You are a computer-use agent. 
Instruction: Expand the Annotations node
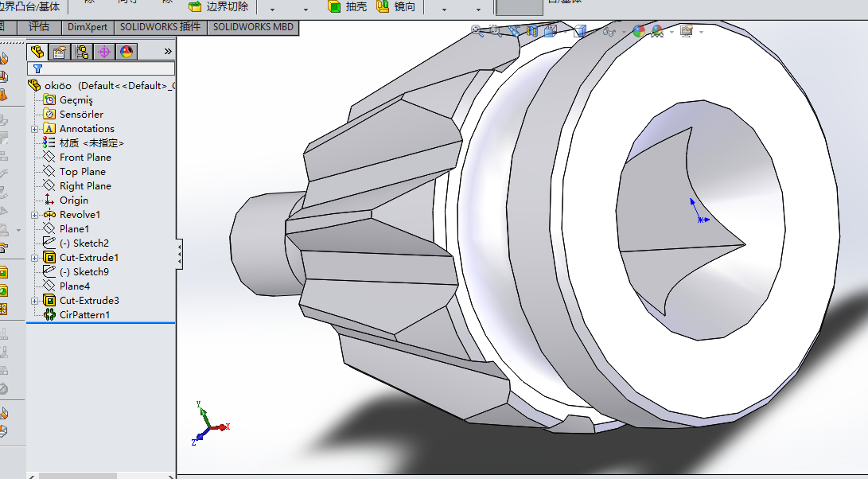pyautogui.click(x=34, y=129)
